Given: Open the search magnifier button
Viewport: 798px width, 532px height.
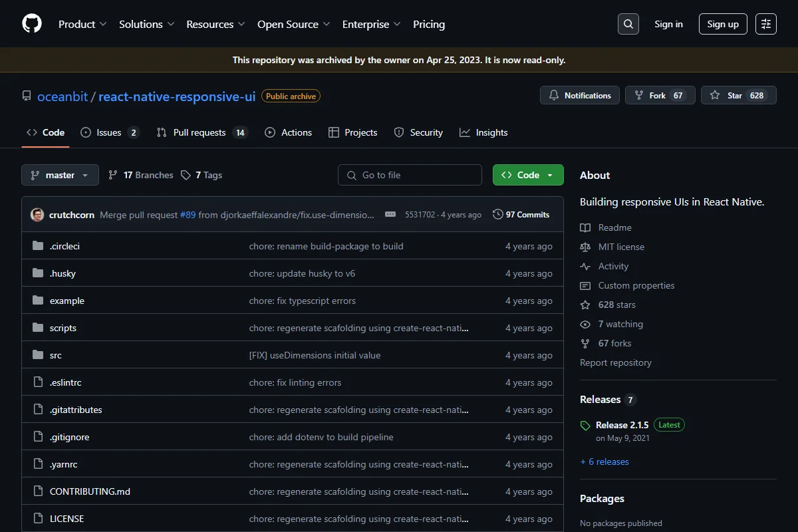Looking at the screenshot, I should click(628, 24).
